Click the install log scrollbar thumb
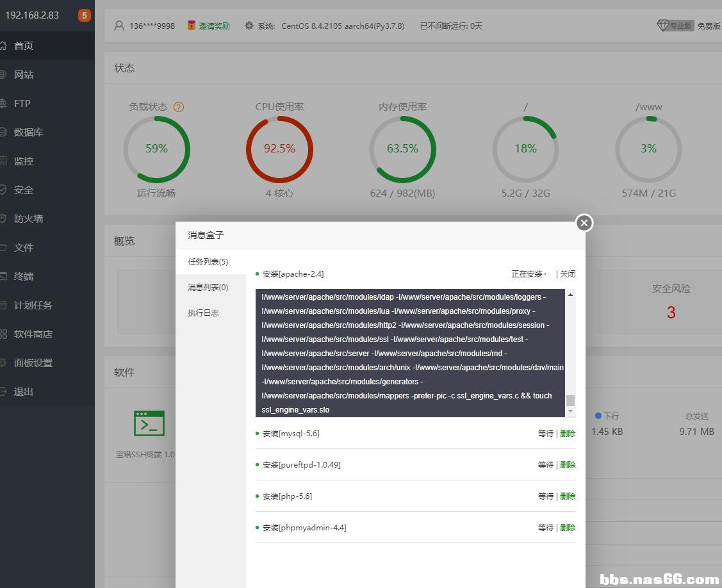 (x=570, y=400)
